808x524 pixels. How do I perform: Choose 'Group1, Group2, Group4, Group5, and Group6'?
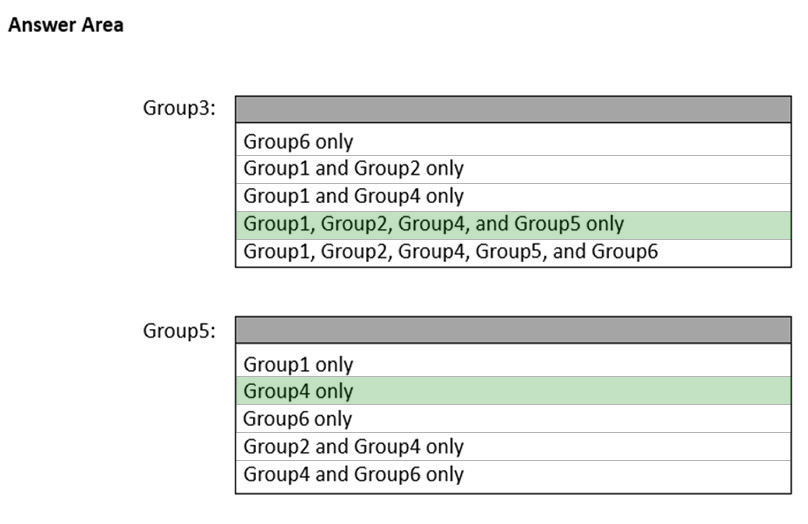(451, 250)
